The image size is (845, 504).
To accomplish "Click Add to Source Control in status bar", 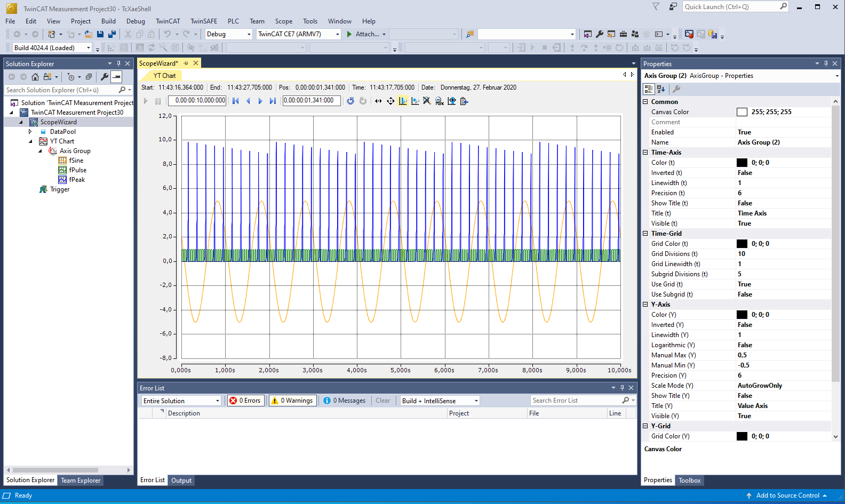I will pyautogui.click(x=786, y=495).
